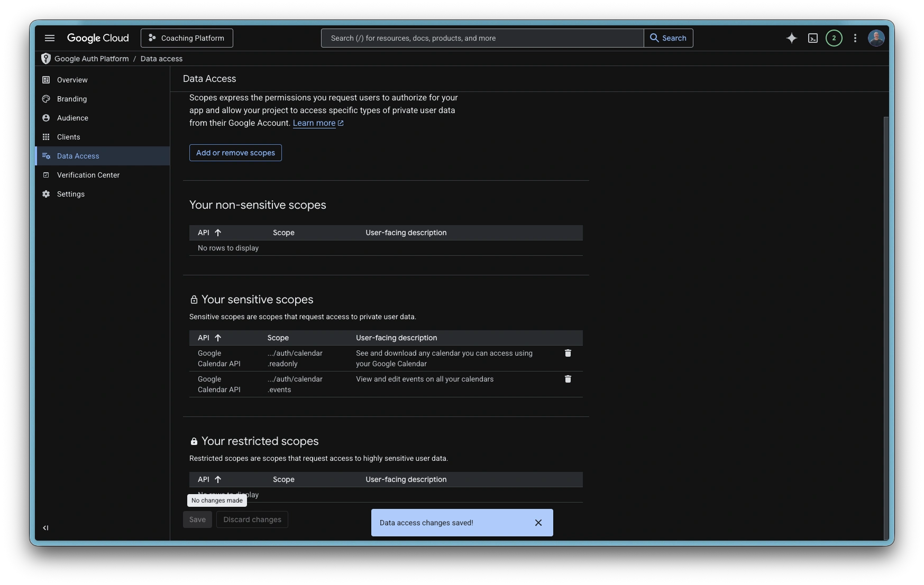Navigate to Clients in sidebar
The image size is (924, 585).
point(69,137)
